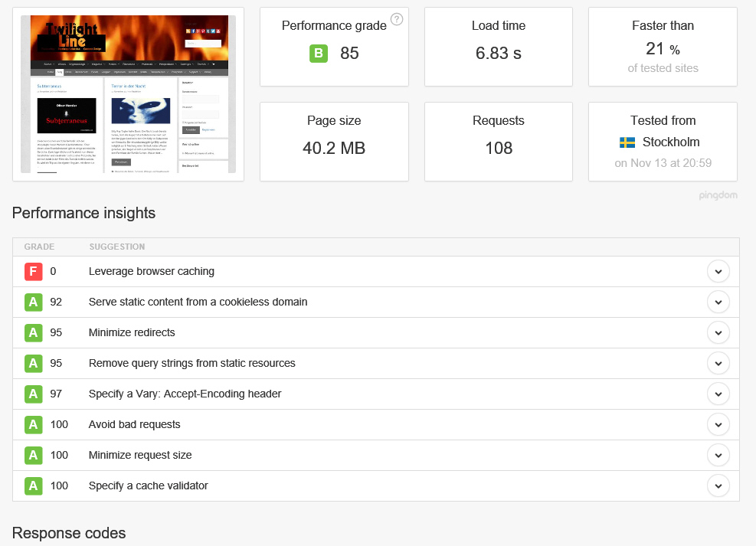Image resolution: width=756 pixels, height=546 pixels.
Task: Click the red F grade badge for browser caching
Action: pos(33,271)
